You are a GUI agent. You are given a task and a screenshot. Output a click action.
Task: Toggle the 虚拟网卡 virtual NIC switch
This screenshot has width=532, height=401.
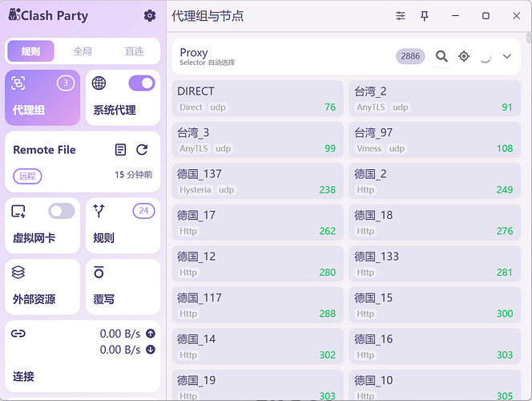62,211
